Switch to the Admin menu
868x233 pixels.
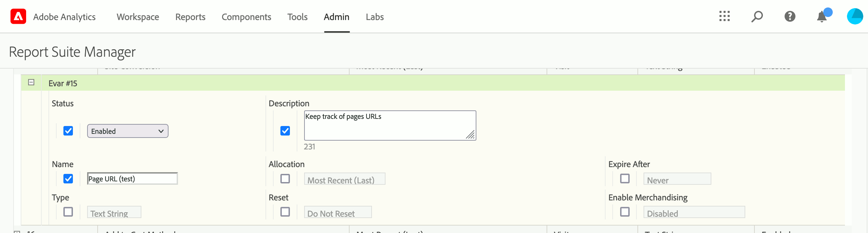coord(336,17)
